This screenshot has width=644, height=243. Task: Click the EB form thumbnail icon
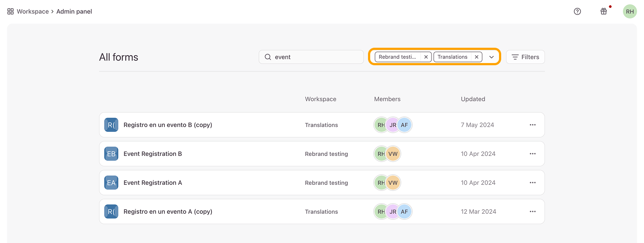click(111, 154)
